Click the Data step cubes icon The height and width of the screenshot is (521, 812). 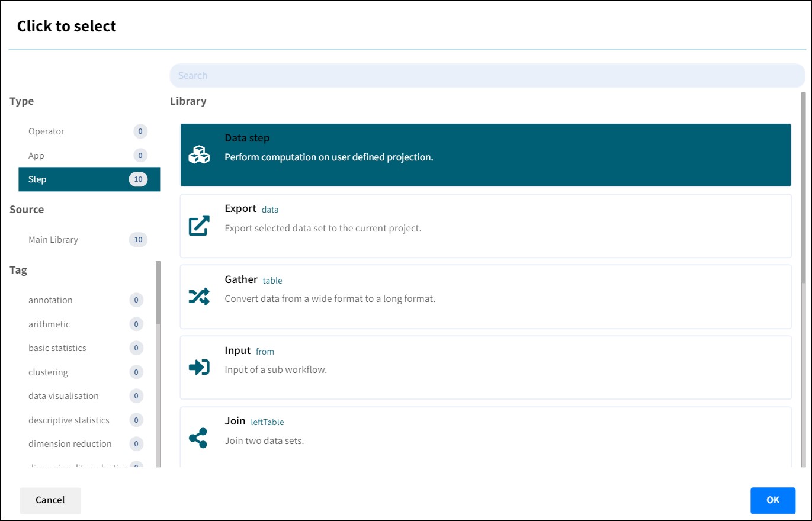(199, 155)
